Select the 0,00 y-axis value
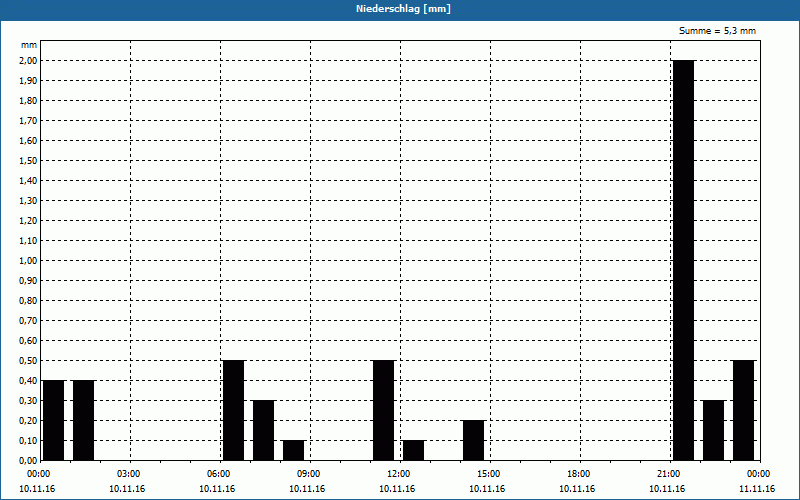The height and width of the screenshot is (500, 800). (29, 460)
